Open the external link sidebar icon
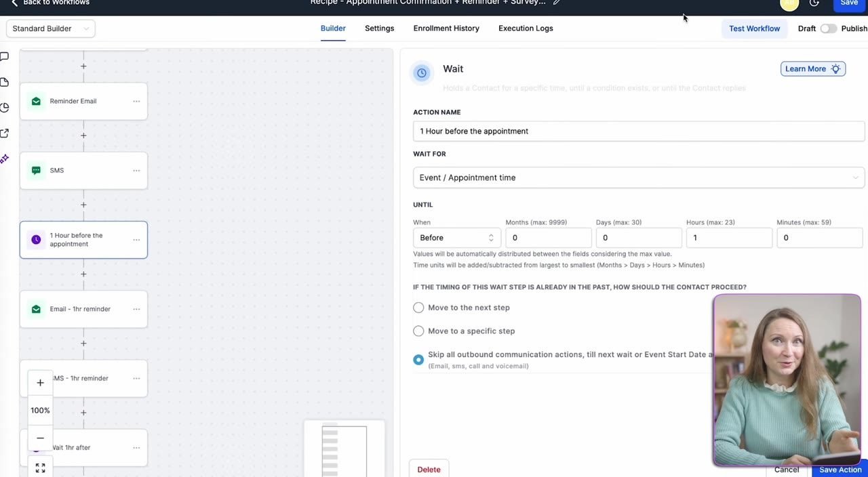This screenshot has width=868, height=477. (x=4, y=133)
